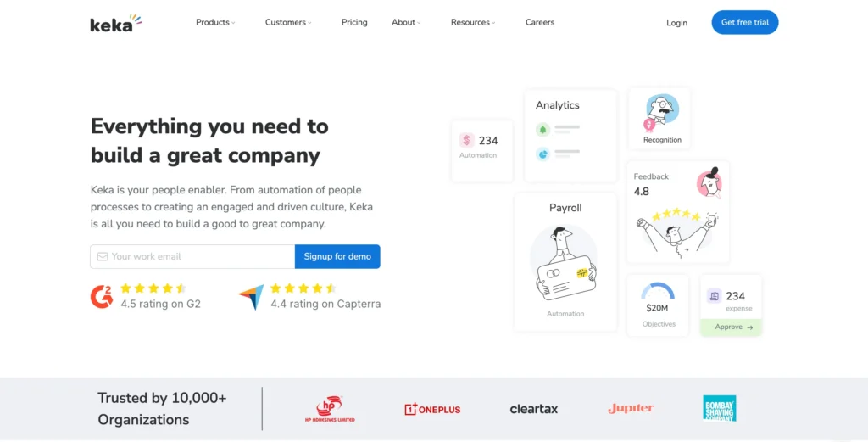The width and height of the screenshot is (868, 442).
Task: Click the Feedback 4.8 score
Action: (x=642, y=192)
